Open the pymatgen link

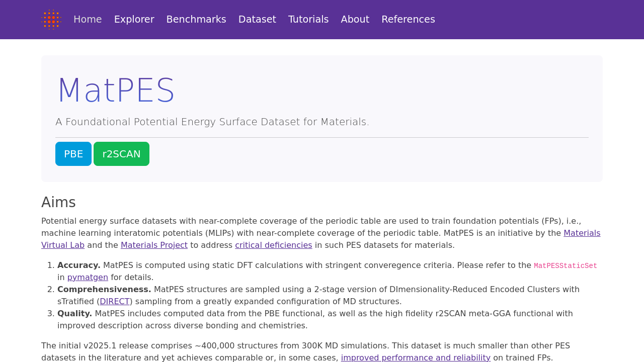(x=88, y=278)
